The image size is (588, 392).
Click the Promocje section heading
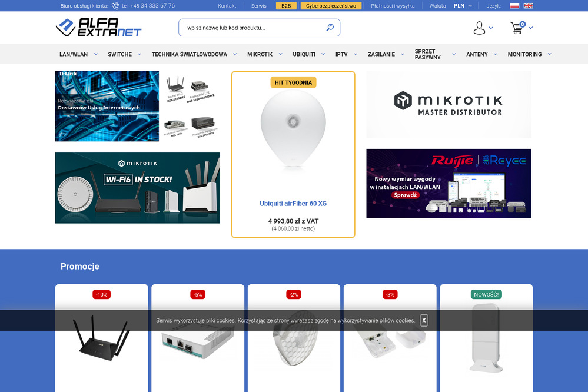[x=80, y=266]
